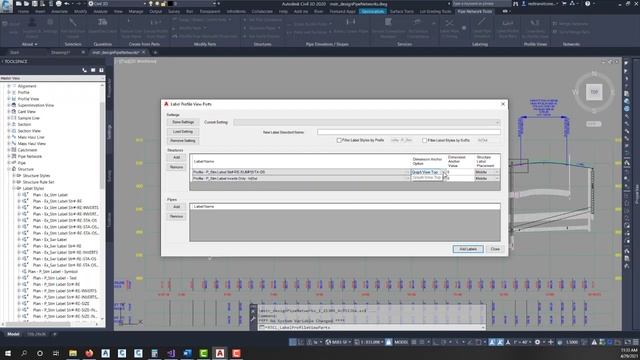Expand the Structure Rule Set node
The width and height of the screenshot is (640, 360).
pyautogui.click(x=13, y=182)
